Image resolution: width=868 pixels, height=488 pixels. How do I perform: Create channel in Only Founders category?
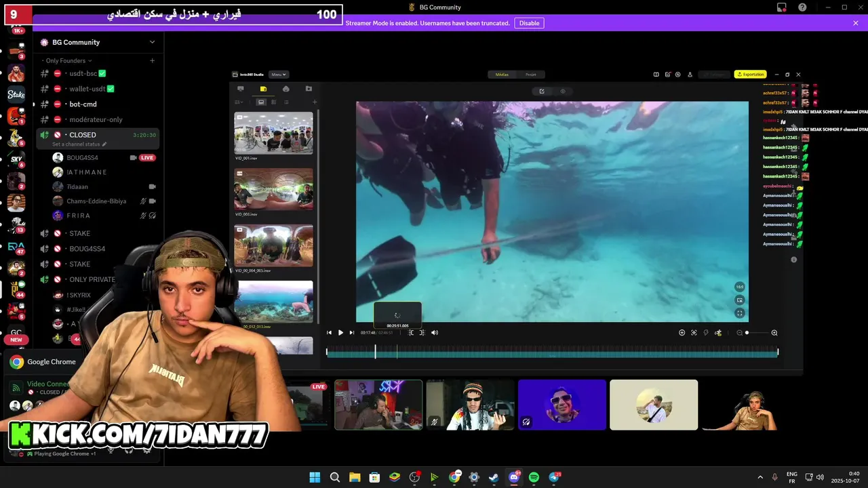pyautogui.click(x=152, y=61)
